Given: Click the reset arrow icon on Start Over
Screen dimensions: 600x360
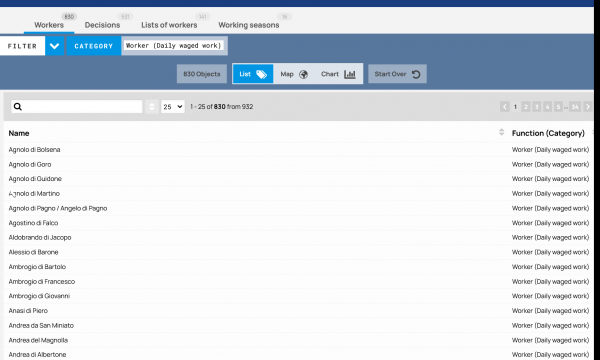Looking at the screenshot, I should [416, 74].
